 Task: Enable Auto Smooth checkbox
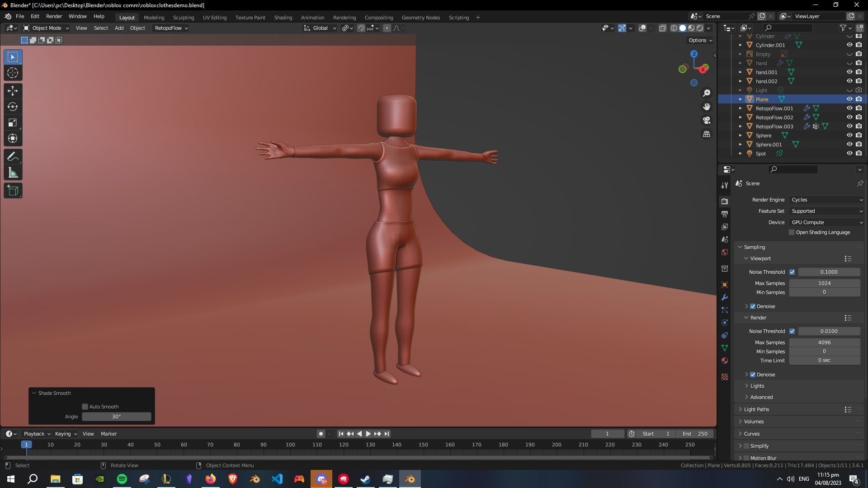pyautogui.click(x=85, y=407)
